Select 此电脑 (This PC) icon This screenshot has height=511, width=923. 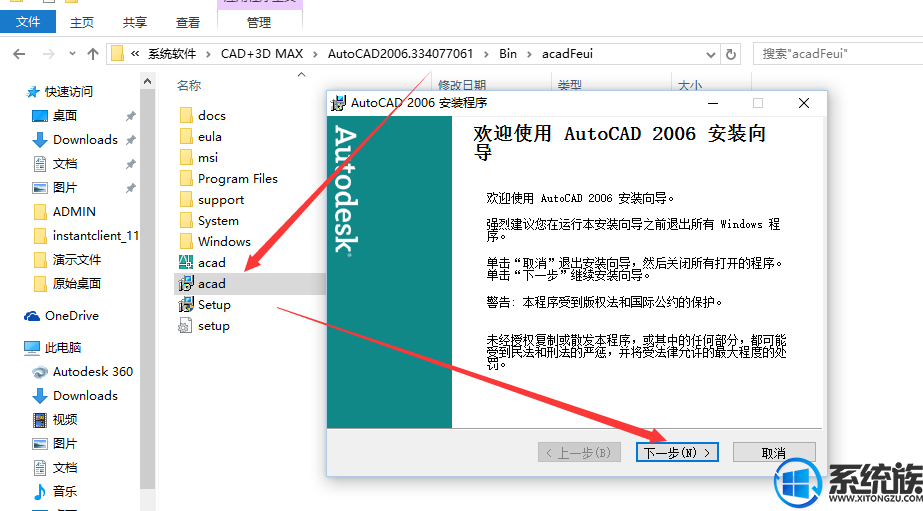[x=32, y=348]
